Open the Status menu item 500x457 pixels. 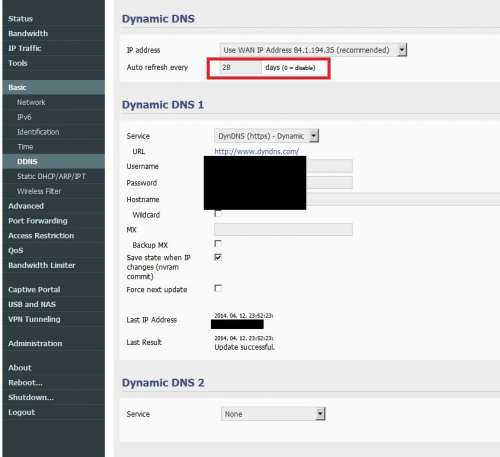(x=20, y=19)
